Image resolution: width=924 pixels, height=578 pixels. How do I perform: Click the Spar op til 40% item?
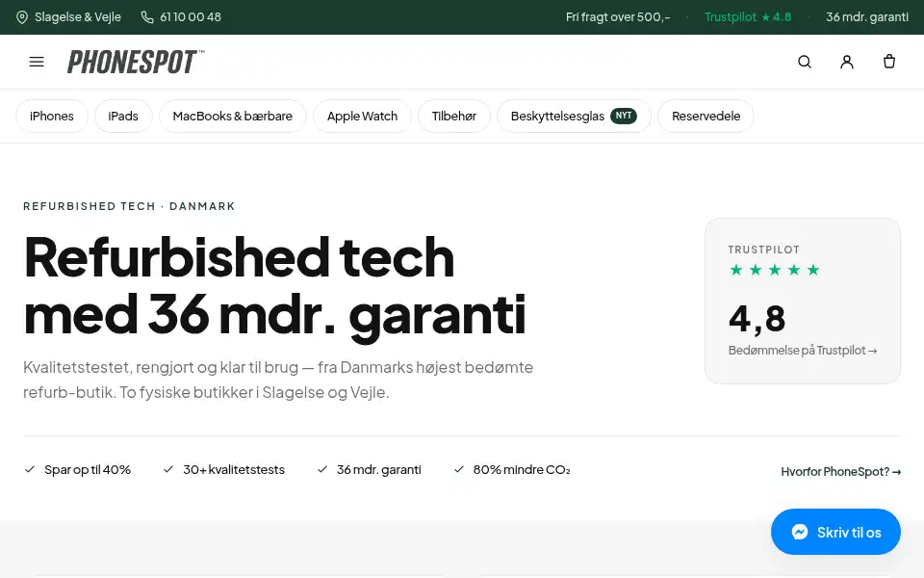[78, 470]
